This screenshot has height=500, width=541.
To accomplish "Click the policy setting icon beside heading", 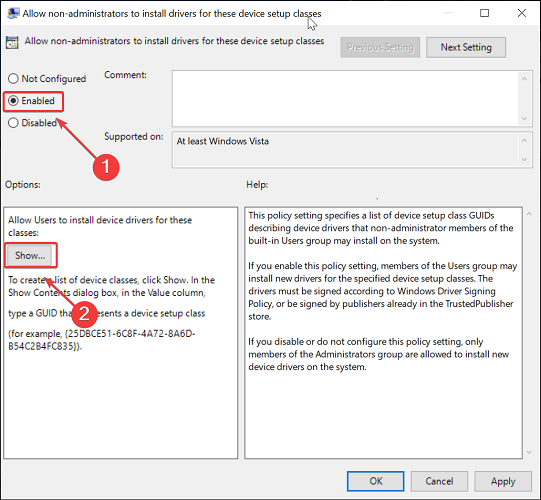I will pos(12,42).
